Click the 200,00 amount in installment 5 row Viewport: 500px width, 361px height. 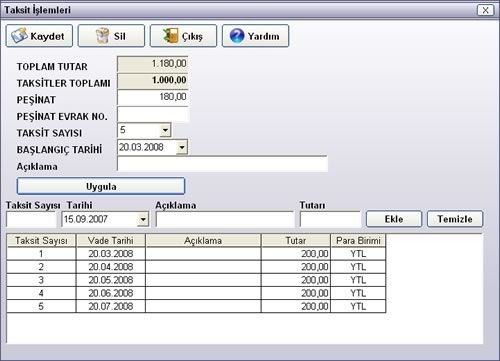point(296,306)
